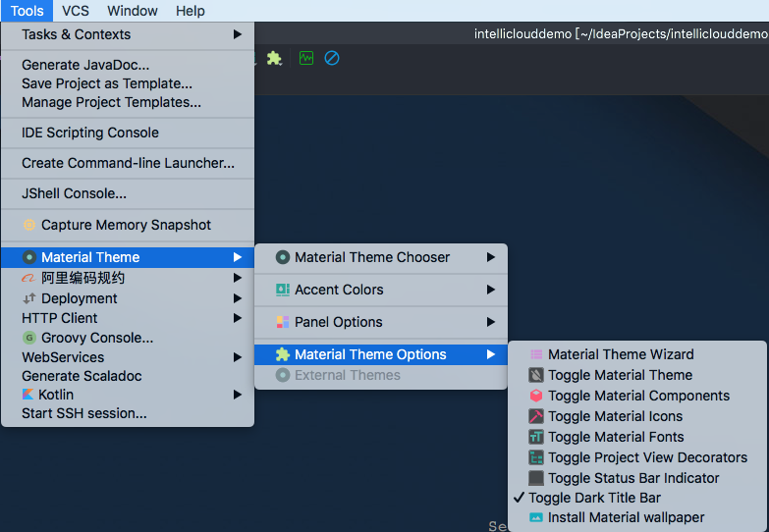
Task: Click the Material Theme Options puzzle icon
Action: tap(283, 354)
